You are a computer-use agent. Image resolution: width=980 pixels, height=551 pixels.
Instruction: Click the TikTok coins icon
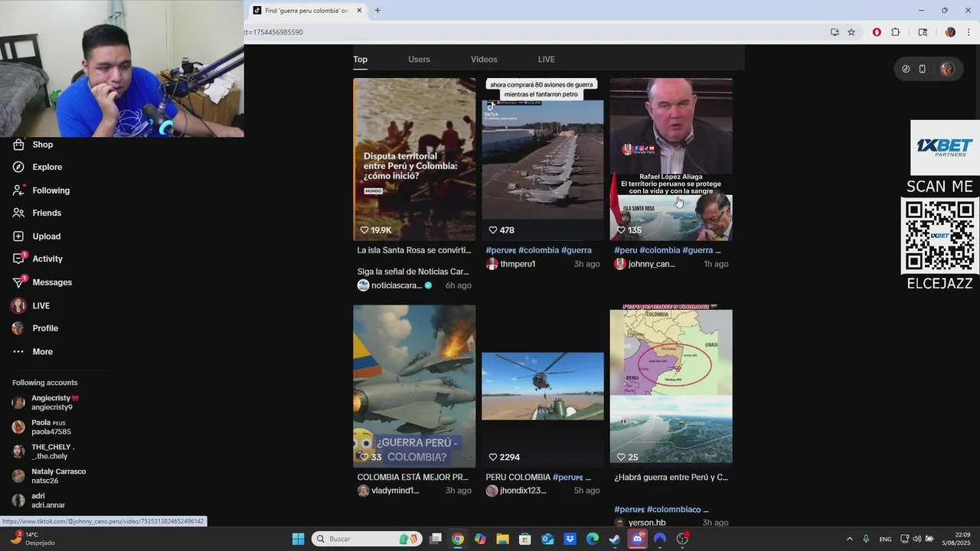click(x=906, y=69)
